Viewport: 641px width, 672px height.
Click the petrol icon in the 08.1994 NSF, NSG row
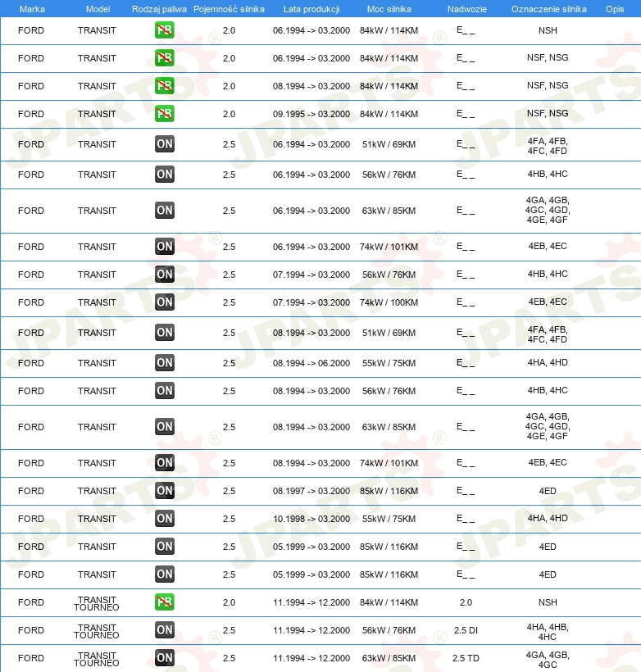point(165,86)
